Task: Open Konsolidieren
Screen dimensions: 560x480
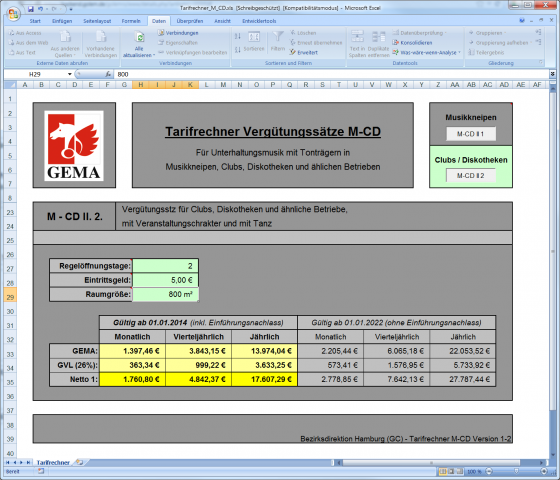Action: 412,42
